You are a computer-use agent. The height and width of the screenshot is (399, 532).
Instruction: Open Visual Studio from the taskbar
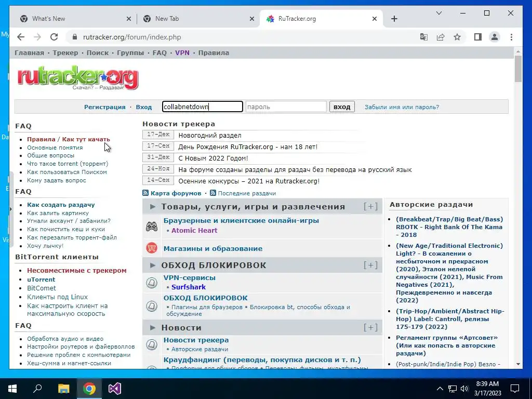[115, 389]
